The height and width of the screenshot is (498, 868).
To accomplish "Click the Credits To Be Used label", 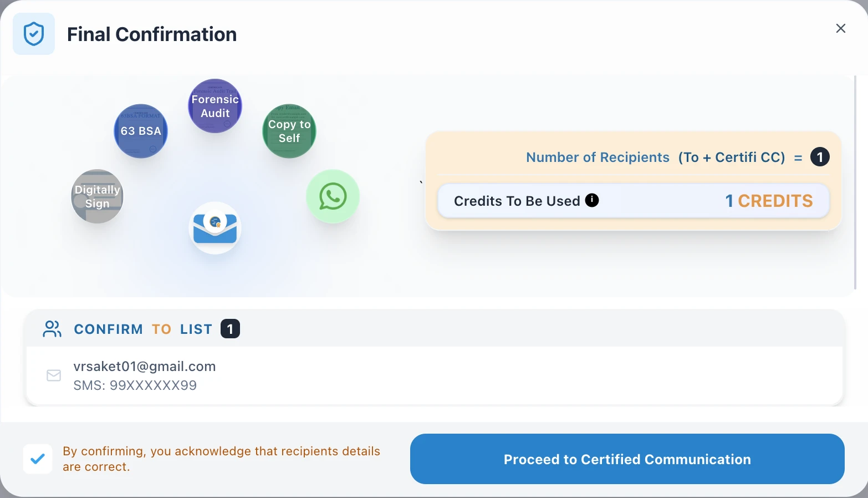I will [x=517, y=201].
